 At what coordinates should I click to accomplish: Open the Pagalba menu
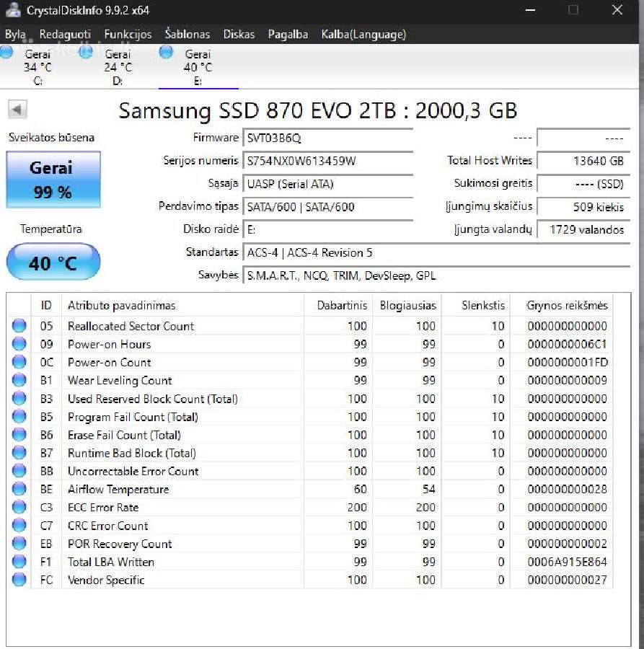pos(288,34)
